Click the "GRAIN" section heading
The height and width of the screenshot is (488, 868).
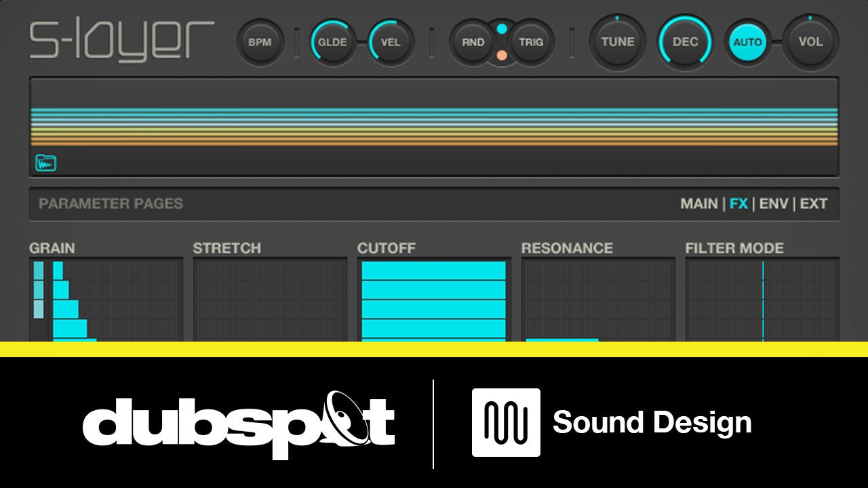coord(52,248)
